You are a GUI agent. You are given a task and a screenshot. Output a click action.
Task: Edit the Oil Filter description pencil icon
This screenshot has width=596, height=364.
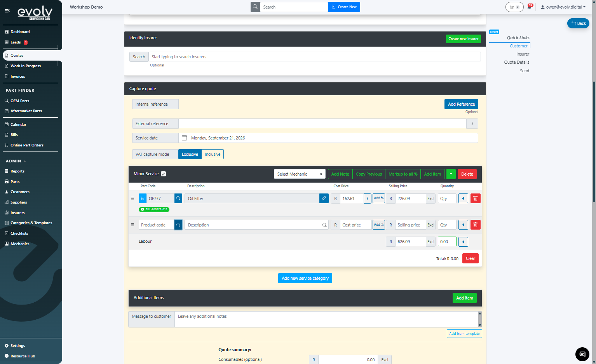pyautogui.click(x=324, y=199)
